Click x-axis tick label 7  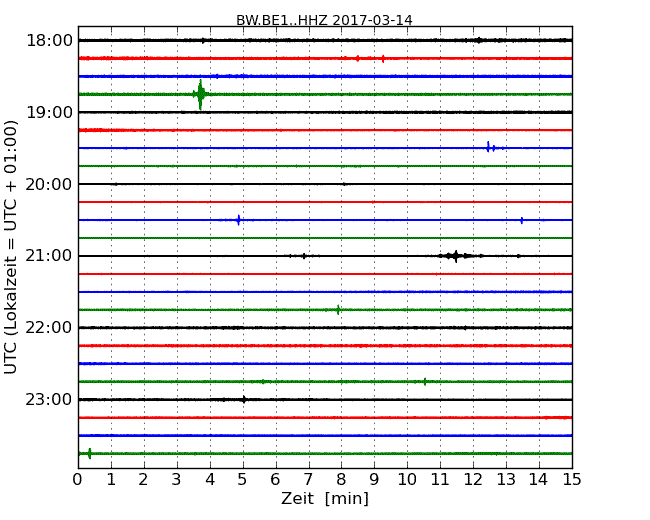coord(308,480)
